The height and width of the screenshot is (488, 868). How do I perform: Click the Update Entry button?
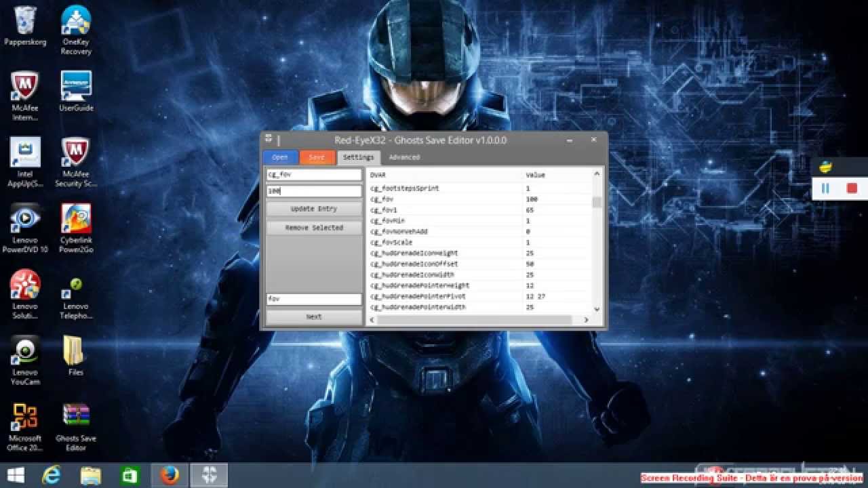(x=314, y=209)
